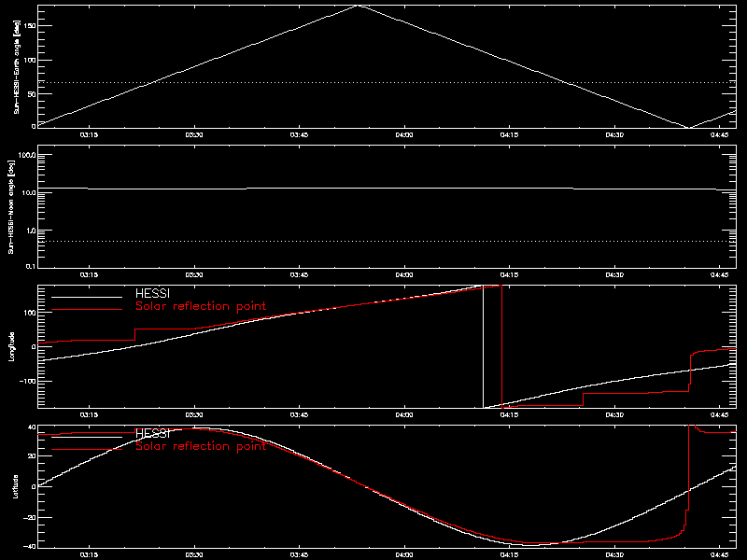Select the HESSI legend text in Latitude panel
Screen dimensions: 747x560
pyautogui.click(x=152, y=433)
